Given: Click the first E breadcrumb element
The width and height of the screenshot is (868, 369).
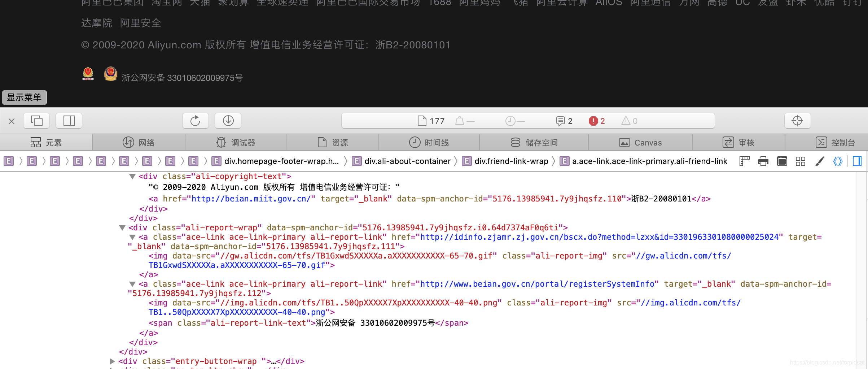Looking at the screenshot, I should tap(9, 161).
